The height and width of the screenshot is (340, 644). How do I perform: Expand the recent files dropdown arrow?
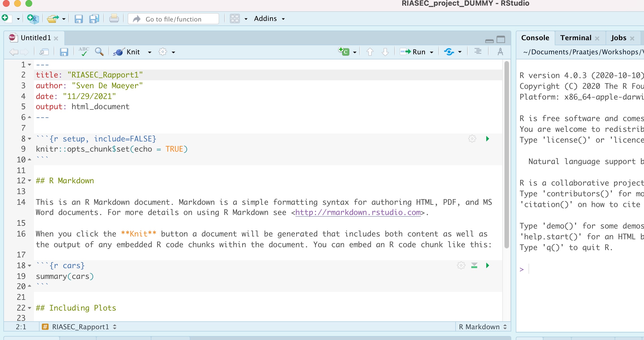[64, 19]
